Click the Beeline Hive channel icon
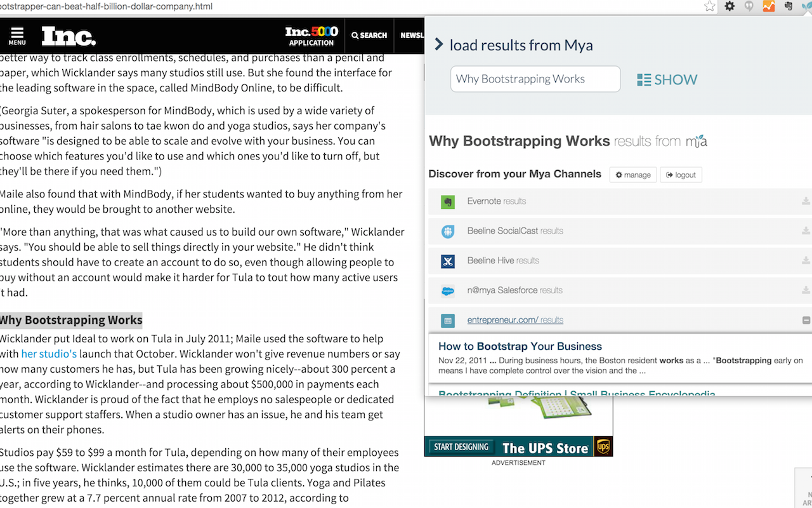This screenshot has height=508, width=812. pyautogui.click(x=448, y=261)
